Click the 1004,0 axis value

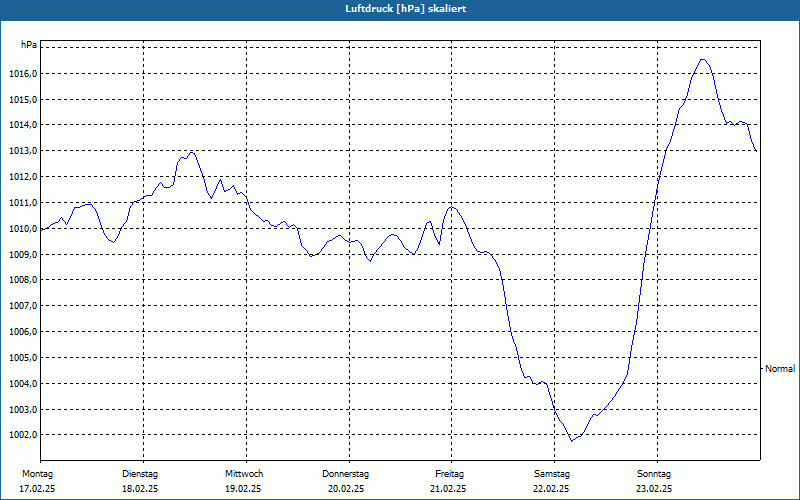point(23,384)
